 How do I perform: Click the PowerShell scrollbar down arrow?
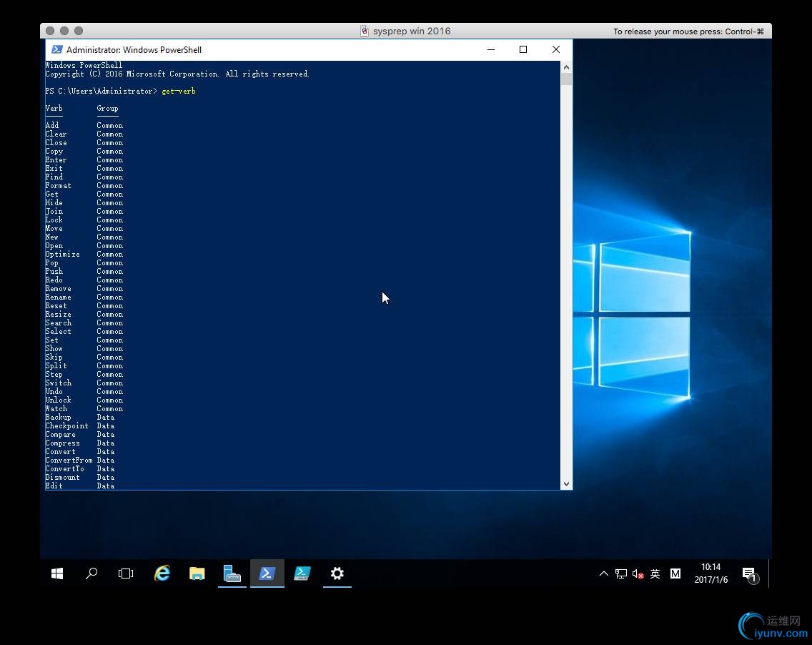tap(566, 484)
